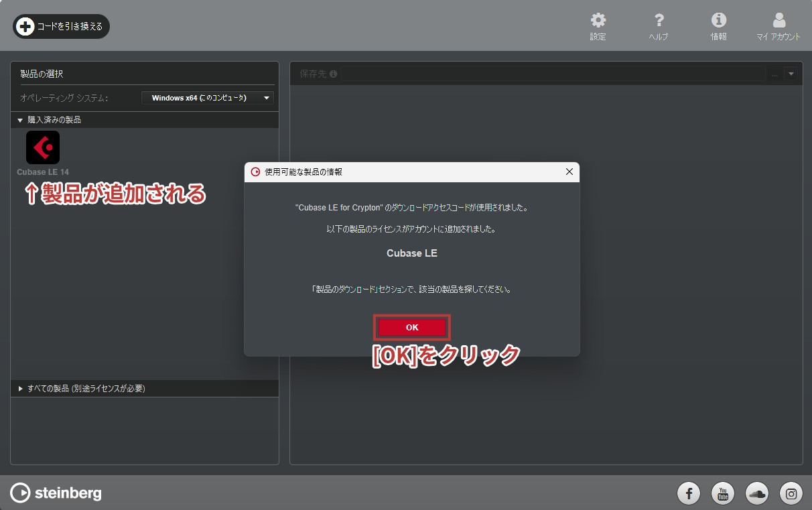Image resolution: width=812 pixels, height=510 pixels.
Task: Click the 製品の選択 panel heading
Action: point(42,74)
